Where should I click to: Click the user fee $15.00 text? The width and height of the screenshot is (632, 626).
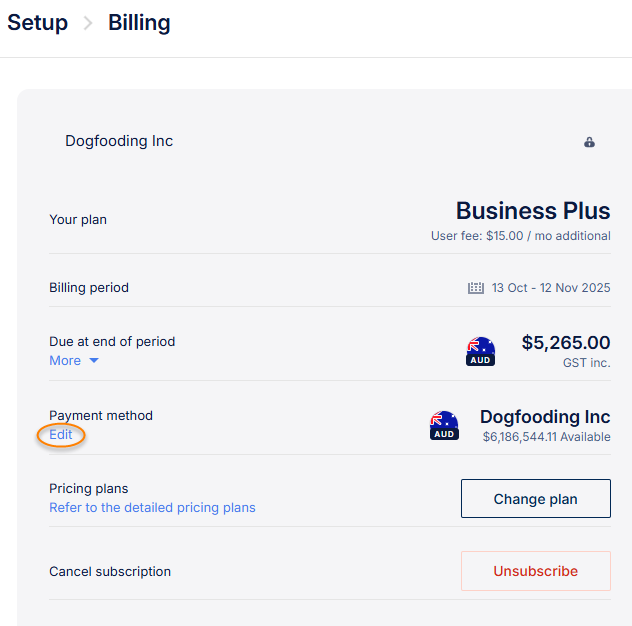(520, 236)
